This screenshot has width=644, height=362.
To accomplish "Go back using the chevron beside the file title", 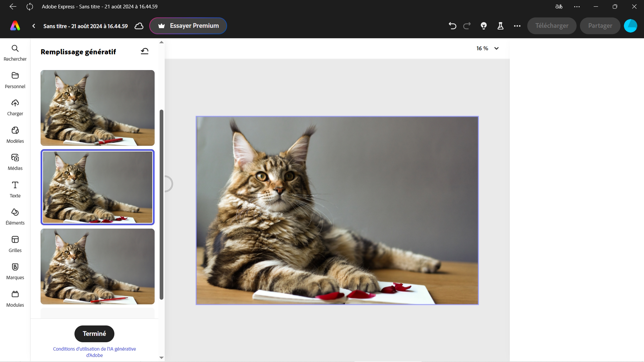I will click(x=34, y=26).
